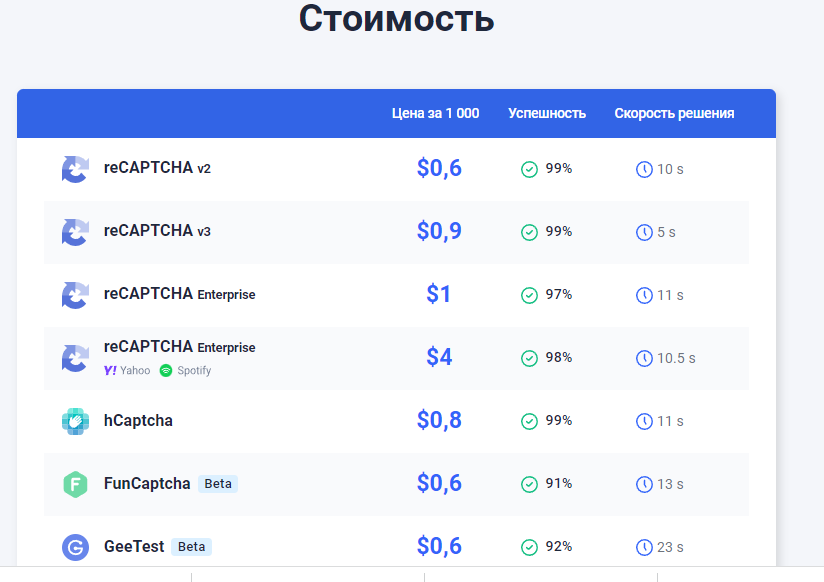Click the clock icon in $1 Enterprise row
Screen dimensions: 824x582
point(644,295)
